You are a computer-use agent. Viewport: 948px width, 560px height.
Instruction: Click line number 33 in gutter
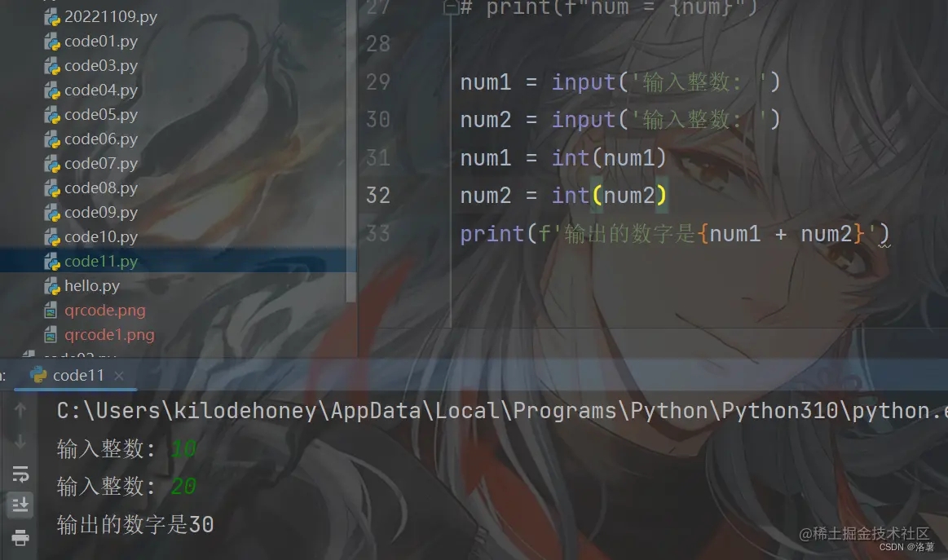tap(378, 233)
